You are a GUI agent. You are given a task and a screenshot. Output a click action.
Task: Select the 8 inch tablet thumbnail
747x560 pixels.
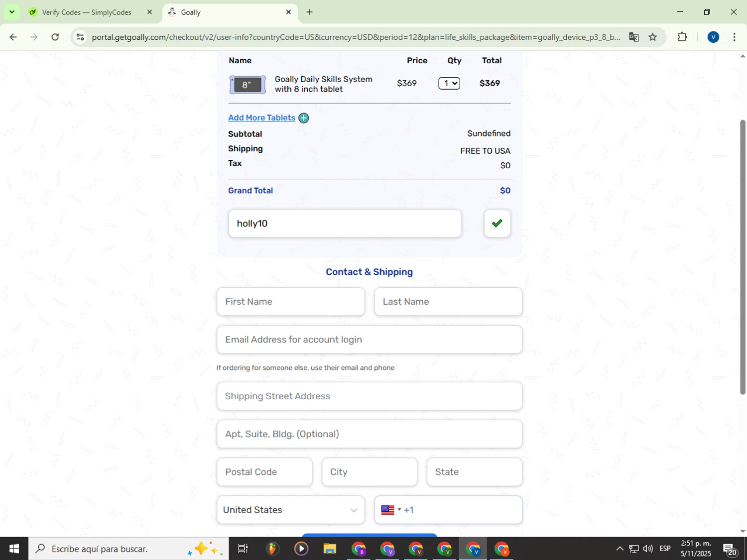[248, 85]
